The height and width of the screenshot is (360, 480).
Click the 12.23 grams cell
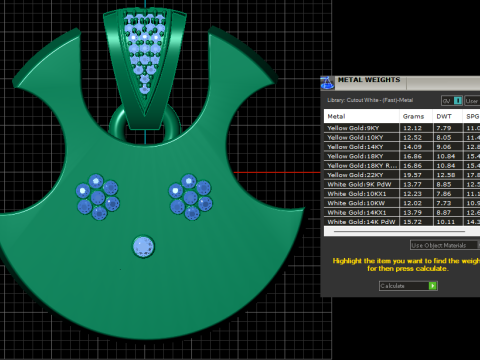[x=416, y=194]
